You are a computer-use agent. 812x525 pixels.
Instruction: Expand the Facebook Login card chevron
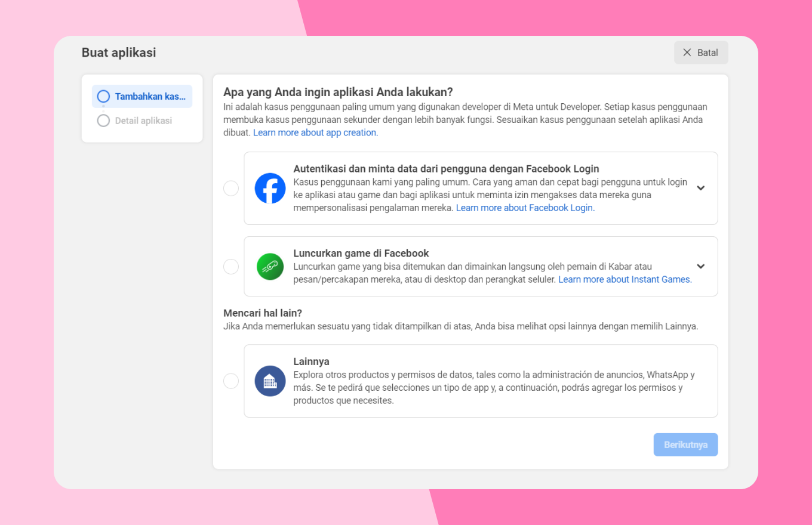point(701,188)
